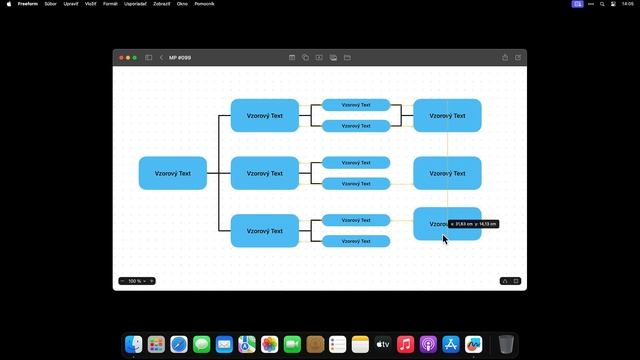640x360 pixels.
Task: Insert a file via folder icon
Action: [347, 58]
